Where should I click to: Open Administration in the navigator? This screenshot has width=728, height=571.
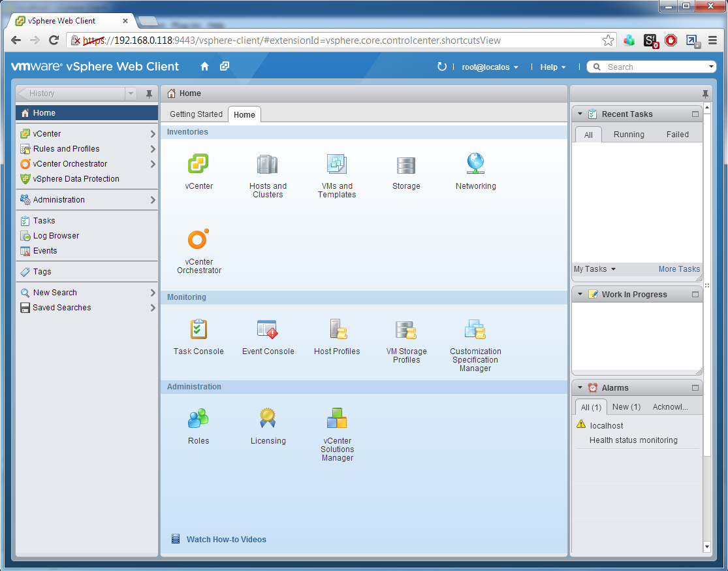pyautogui.click(x=87, y=200)
